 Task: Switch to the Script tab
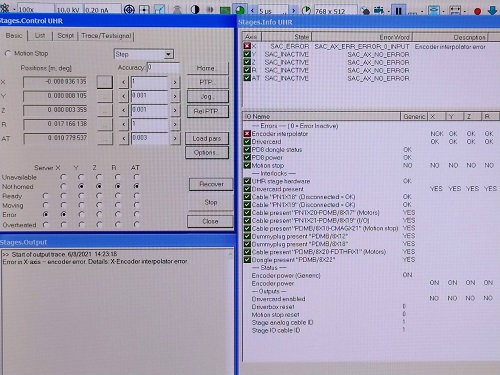tap(65, 35)
